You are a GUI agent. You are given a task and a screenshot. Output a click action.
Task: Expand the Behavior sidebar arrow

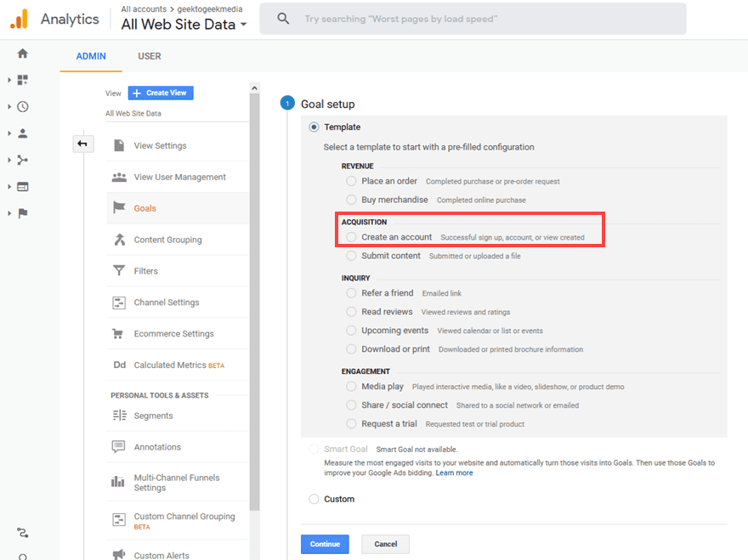click(9, 187)
